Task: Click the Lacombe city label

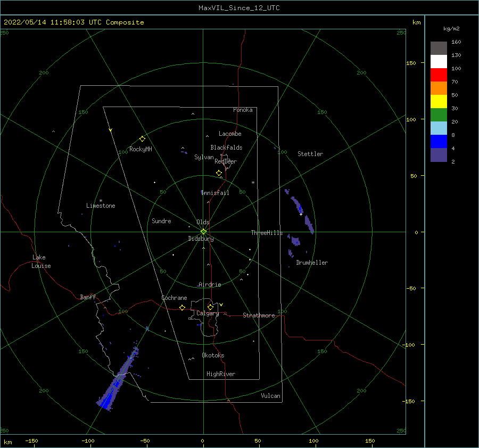Action: (x=230, y=134)
